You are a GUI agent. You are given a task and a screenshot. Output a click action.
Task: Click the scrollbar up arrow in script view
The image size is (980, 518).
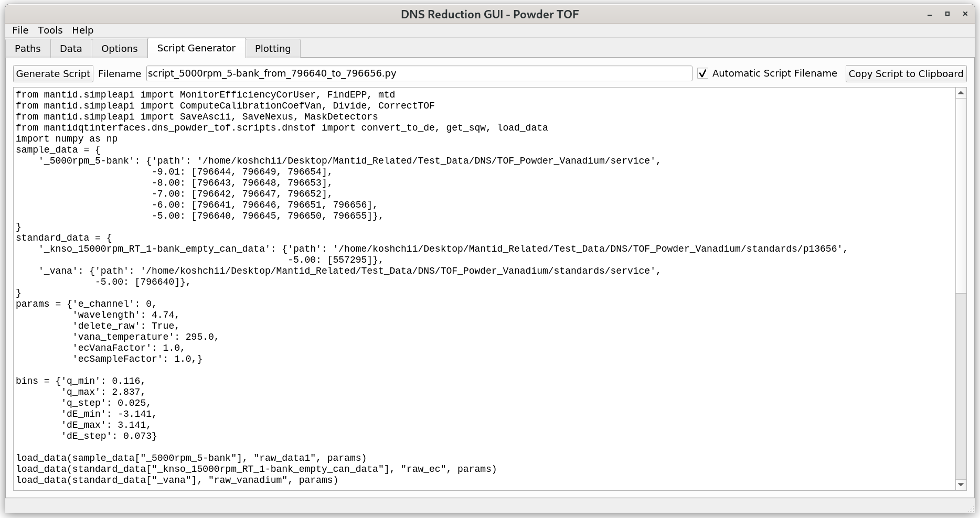961,93
